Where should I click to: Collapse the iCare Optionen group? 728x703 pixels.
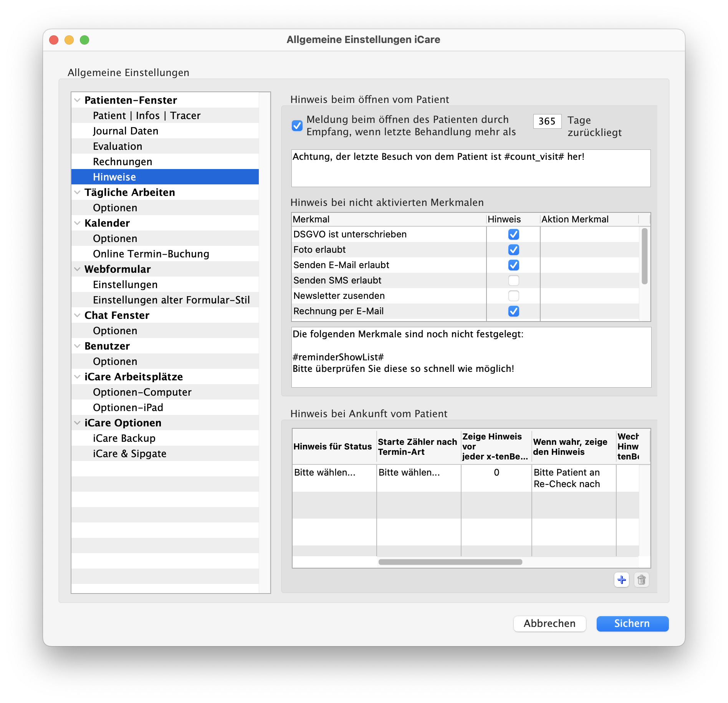click(x=77, y=423)
